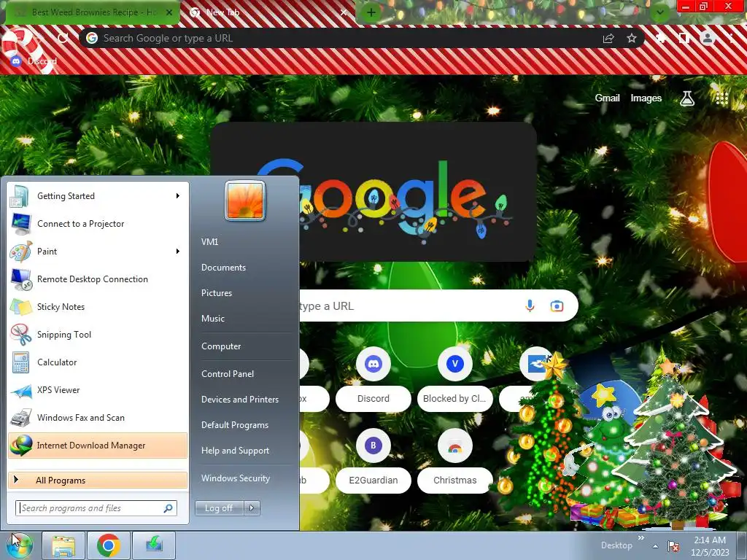The width and height of the screenshot is (747, 560).
Task: Open Control Panel
Action: pos(228,374)
